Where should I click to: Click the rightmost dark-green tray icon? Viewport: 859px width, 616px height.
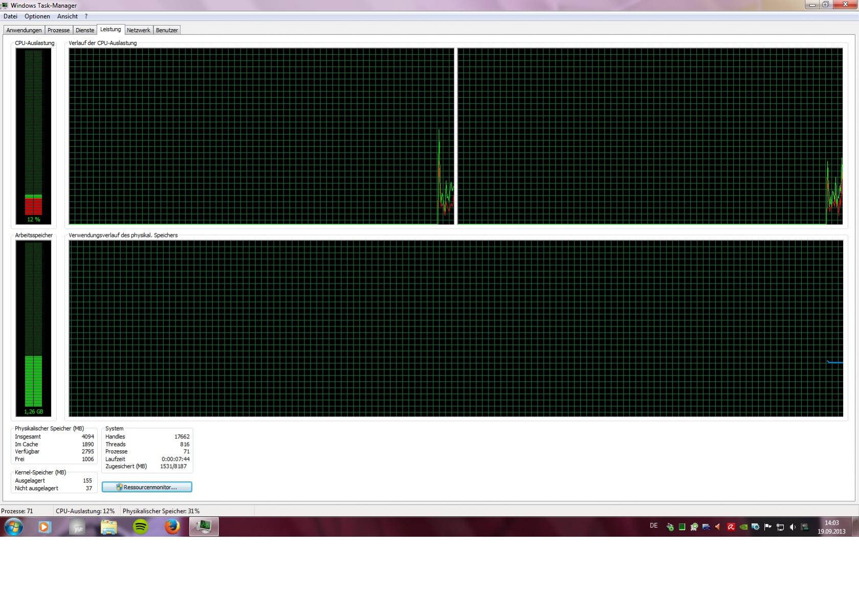tap(805, 527)
